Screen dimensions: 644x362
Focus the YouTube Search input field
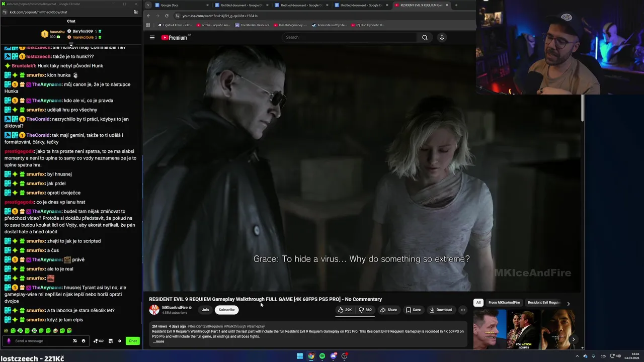point(350,37)
